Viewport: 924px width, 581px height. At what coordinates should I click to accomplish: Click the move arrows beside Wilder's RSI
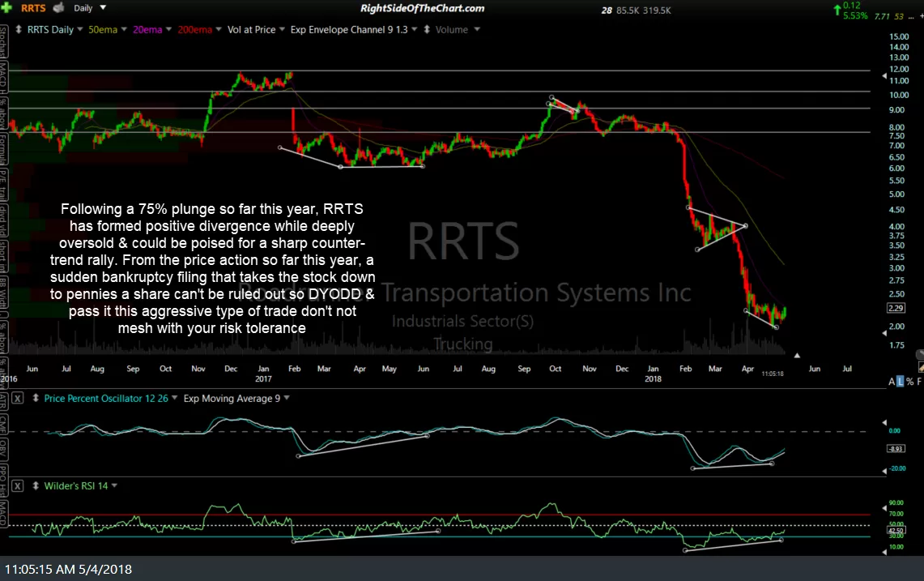(x=36, y=485)
